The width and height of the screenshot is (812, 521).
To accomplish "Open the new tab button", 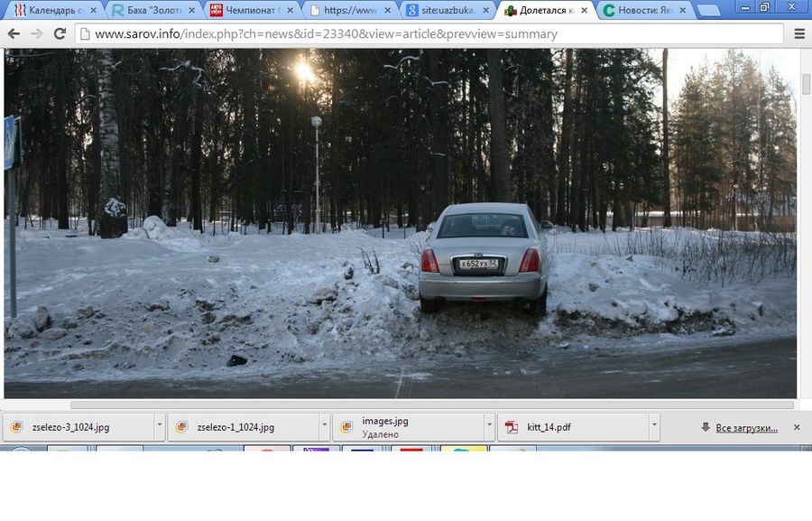I will coord(708,11).
